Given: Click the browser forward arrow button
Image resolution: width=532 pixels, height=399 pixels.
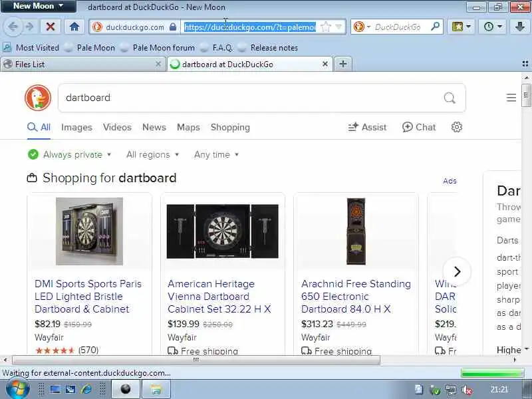Looking at the screenshot, I should [x=30, y=27].
